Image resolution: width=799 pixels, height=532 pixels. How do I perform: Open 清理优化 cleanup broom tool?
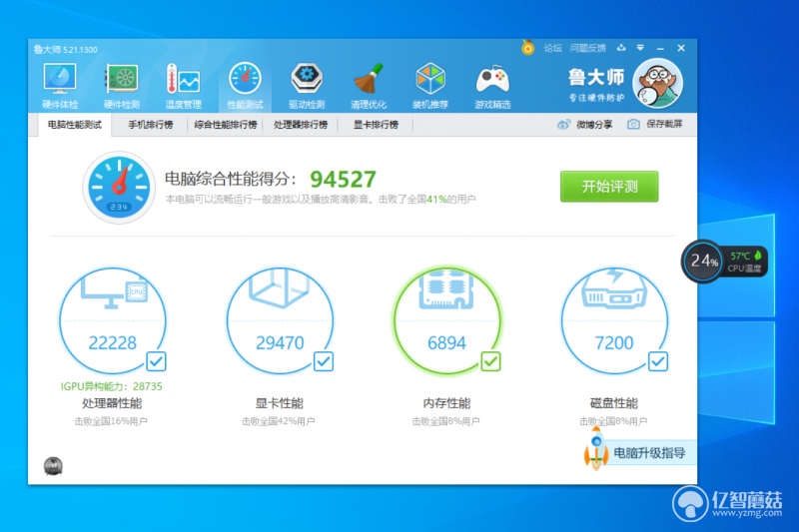(369, 86)
